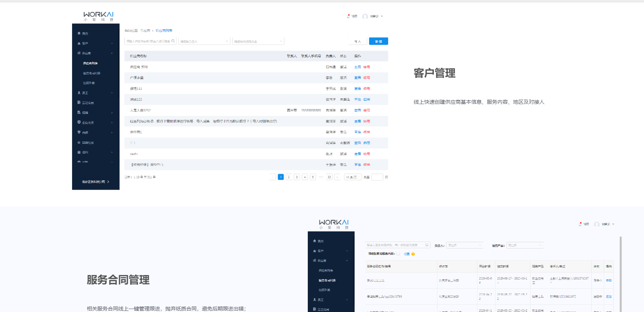
Task: Click 查看 link in first contract row
Action: (x=609, y=280)
